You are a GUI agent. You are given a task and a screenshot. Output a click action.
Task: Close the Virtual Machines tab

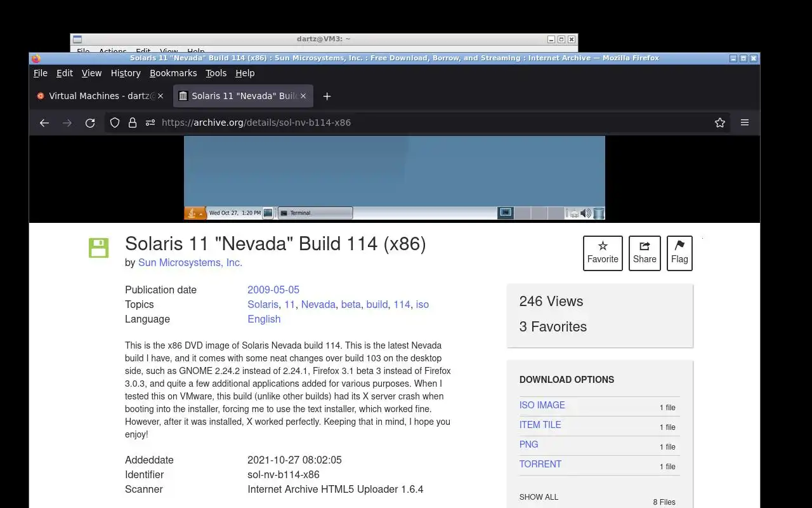coord(160,96)
